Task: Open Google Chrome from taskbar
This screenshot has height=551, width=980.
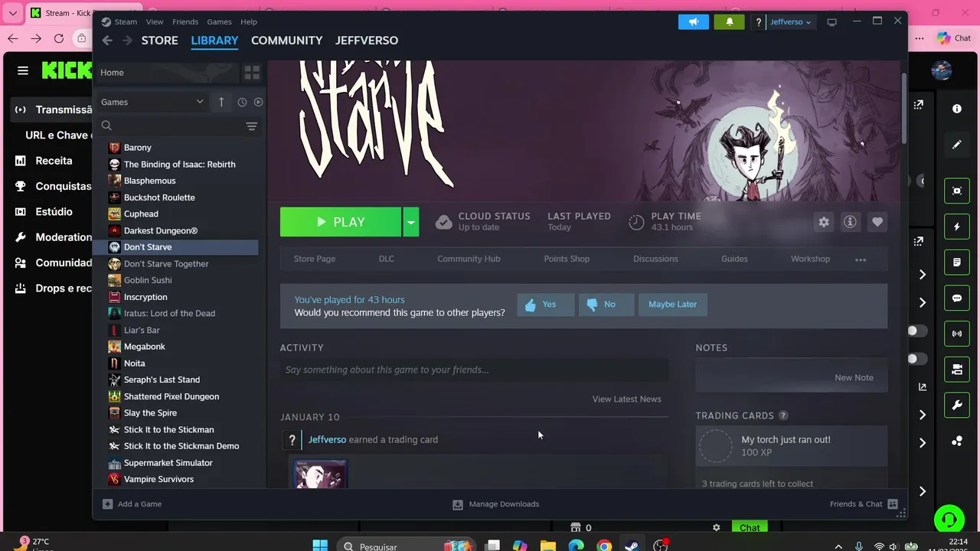Action: (604, 546)
